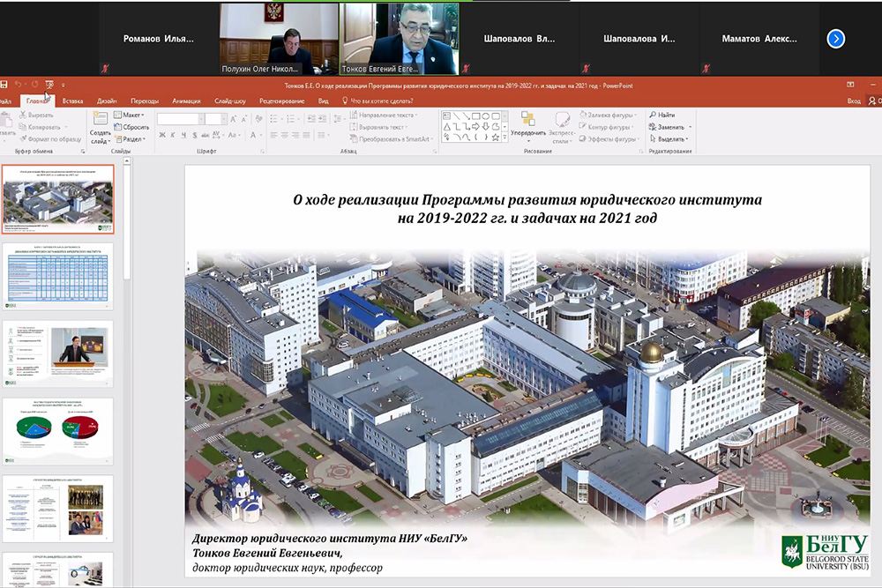This screenshot has width=882, height=588.
Task: Click the Вход sign-in link
Action: tap(853, 100)
